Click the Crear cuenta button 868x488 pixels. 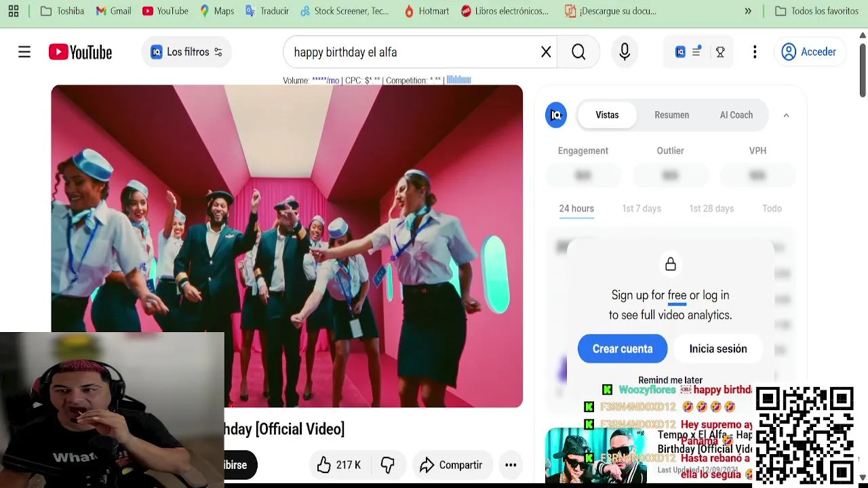tap(623, 349)
